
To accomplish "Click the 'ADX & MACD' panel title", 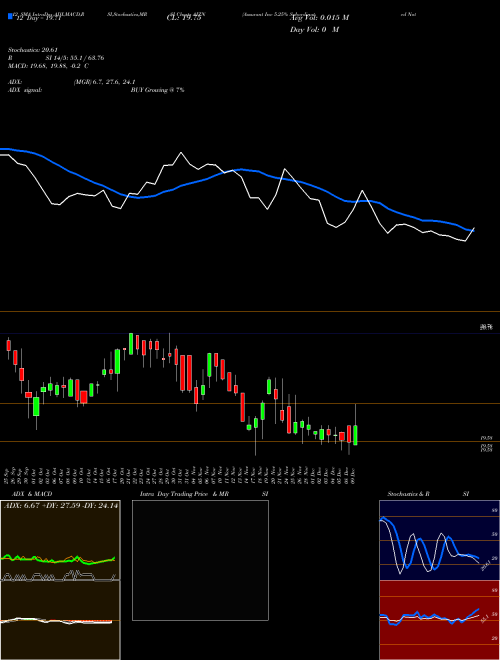I will click(32, 494).
